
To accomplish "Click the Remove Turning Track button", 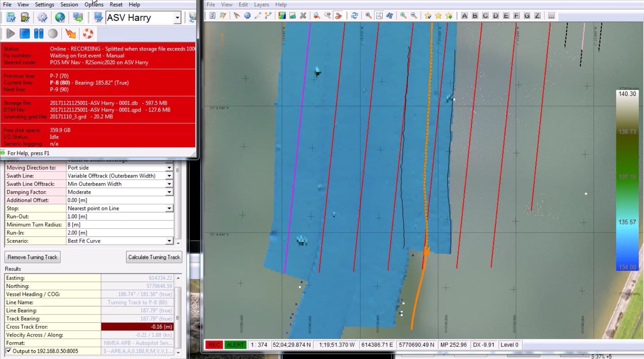I will pyautogui.click(x=32, y=257).
